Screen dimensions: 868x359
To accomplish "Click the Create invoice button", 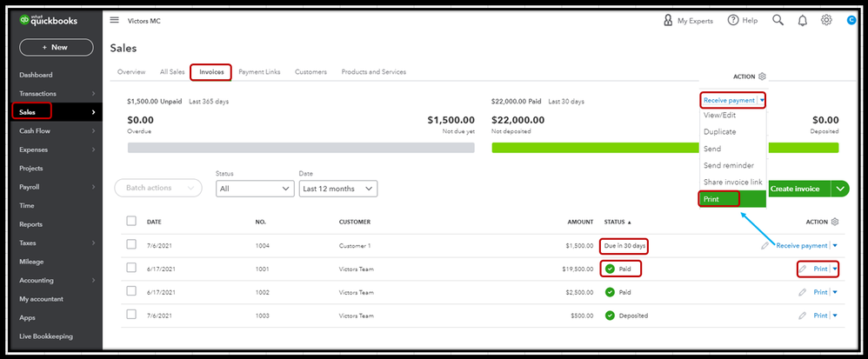I will [x=794, y=189].
